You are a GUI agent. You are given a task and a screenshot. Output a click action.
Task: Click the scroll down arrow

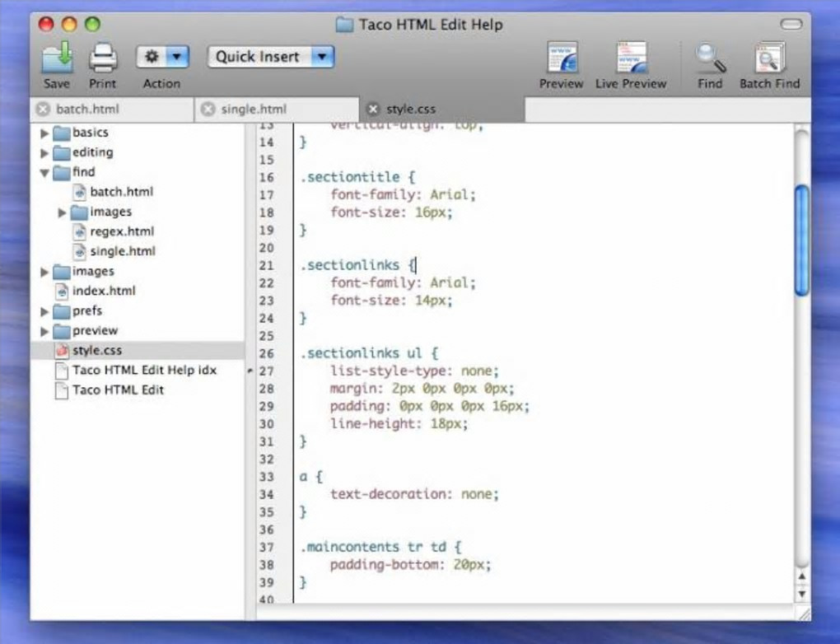click(x=800, y=593)
